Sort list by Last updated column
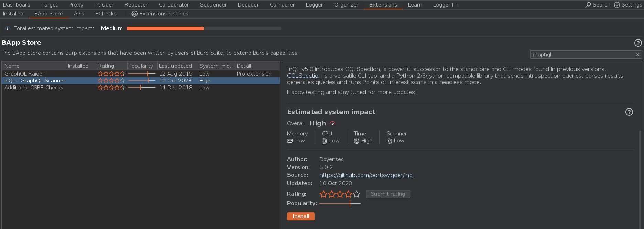644x229 pixels. click(177, 66)
